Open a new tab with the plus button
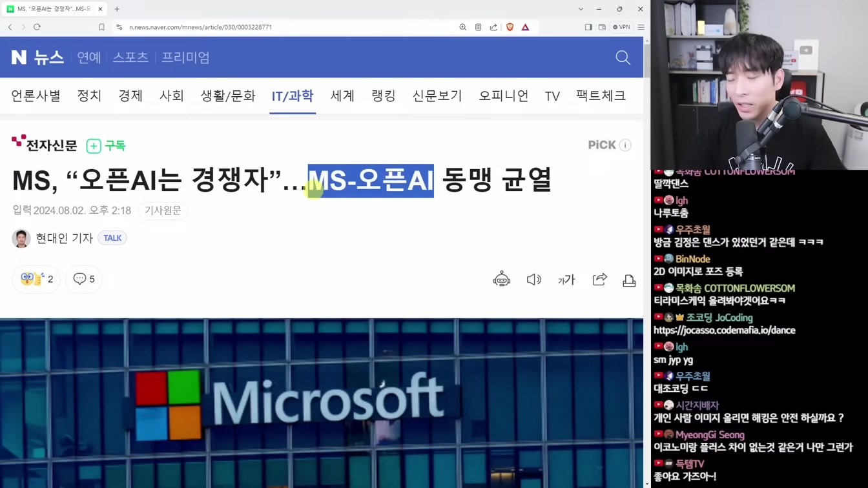Screen dimensions: 868x488 (117, 9)
